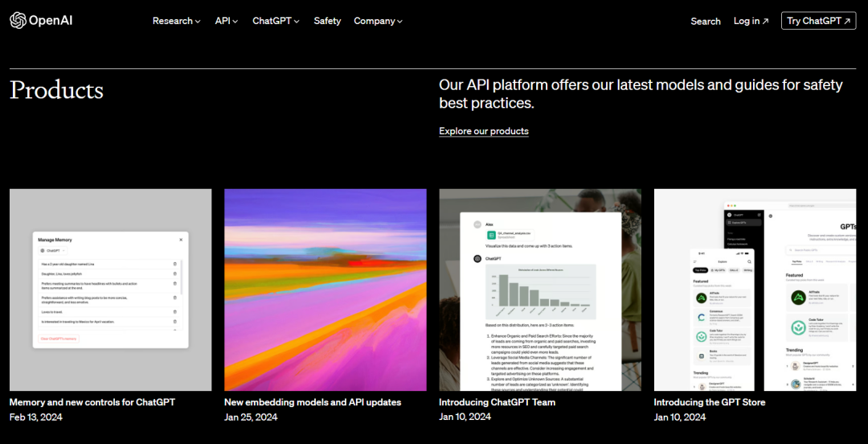This screenshot has height=444, width=868.
Task: Open the Introducing ChatGPT Team title
Action: (497, 402)
